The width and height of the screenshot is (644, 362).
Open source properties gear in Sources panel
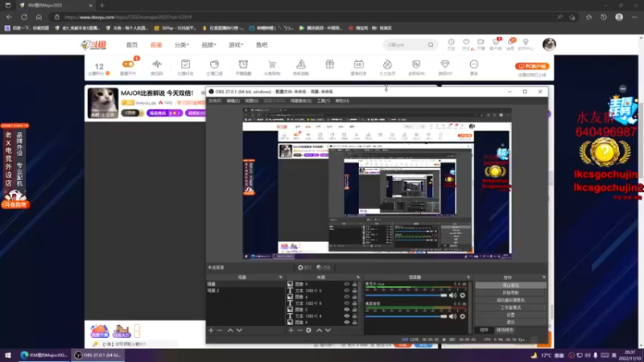point(308,330)
